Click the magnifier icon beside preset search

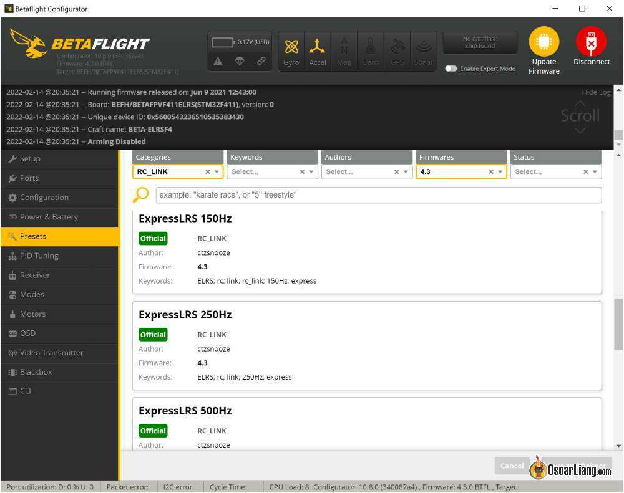pyautogui.click(x=141, y=194)
